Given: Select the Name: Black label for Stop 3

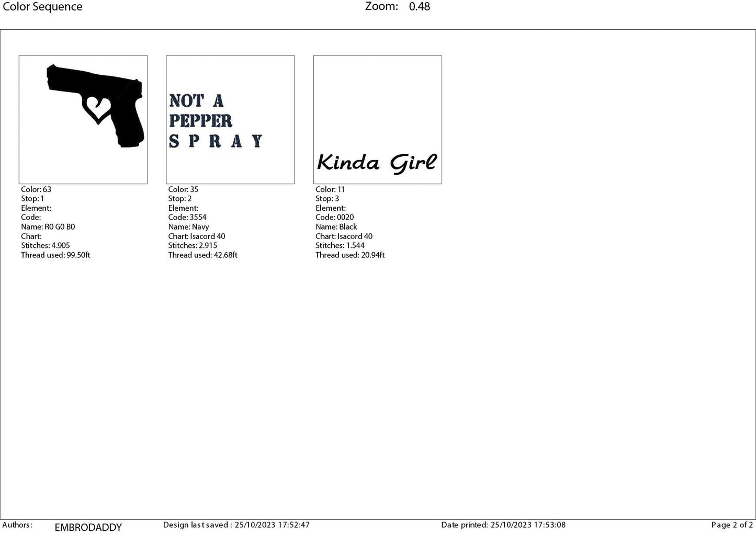Looking at the screenshot, I should coord(336,226).
